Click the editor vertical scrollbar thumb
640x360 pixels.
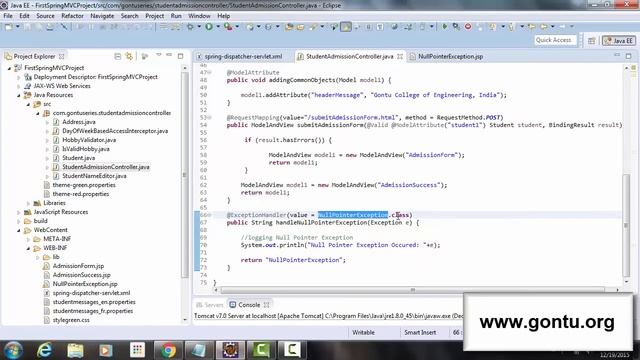point(627,225)
